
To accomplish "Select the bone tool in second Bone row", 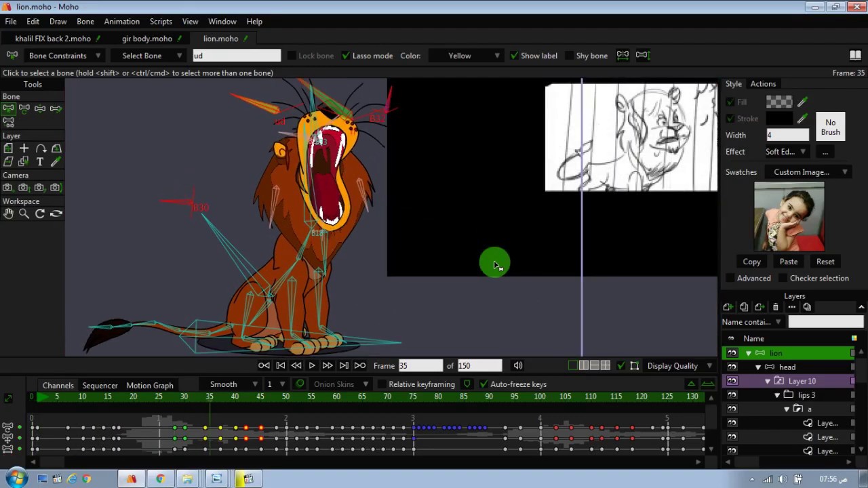I will point(8,122).
